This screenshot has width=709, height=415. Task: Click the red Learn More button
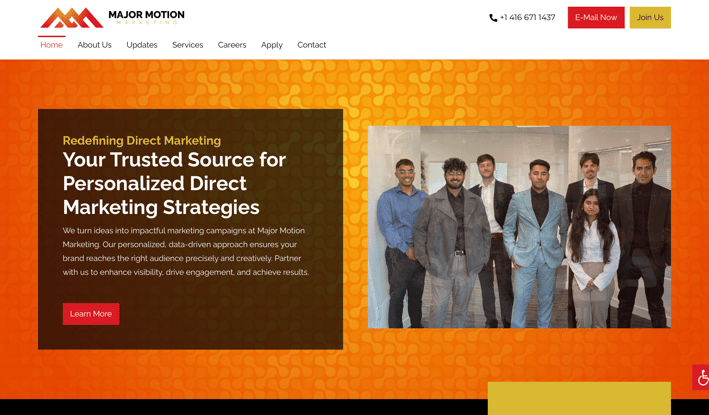(x=91, y=314)
